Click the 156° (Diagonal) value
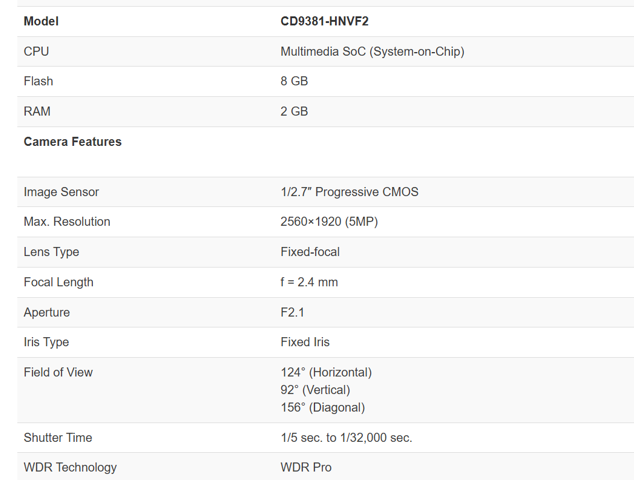The image size is (640, 480). [322, 408]
